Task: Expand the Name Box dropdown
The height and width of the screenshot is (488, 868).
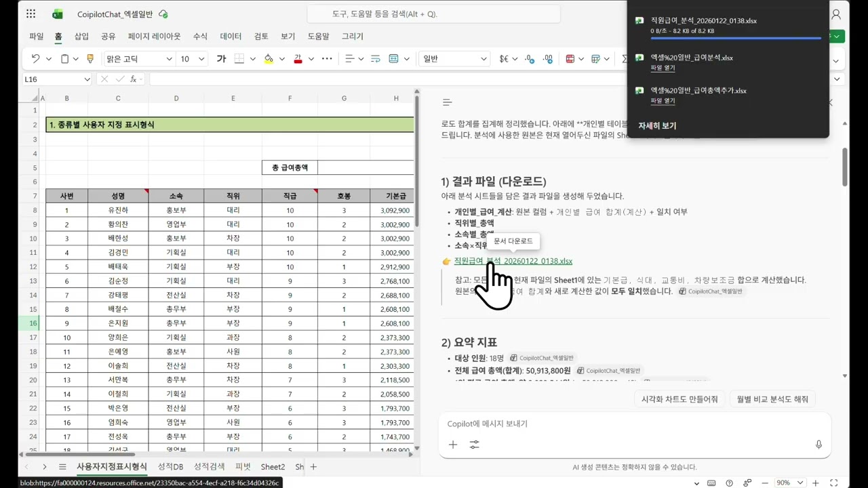Action: coord(87,79)
